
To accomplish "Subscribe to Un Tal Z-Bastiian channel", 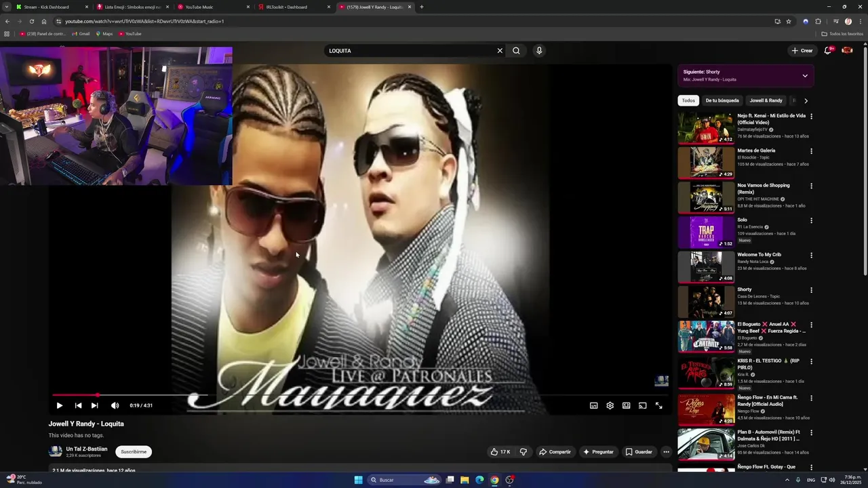I will (134, 452).
